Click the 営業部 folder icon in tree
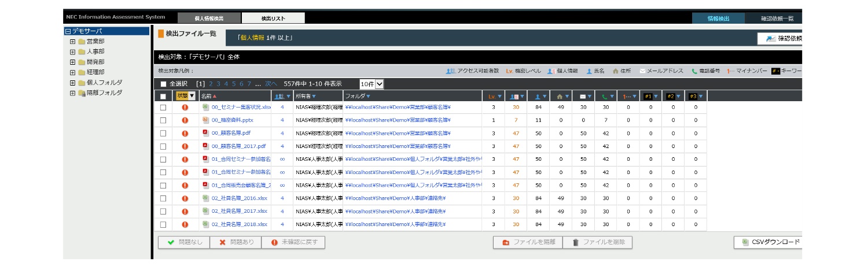The height and width of the screenshot is (266, 868). [82, 42]
